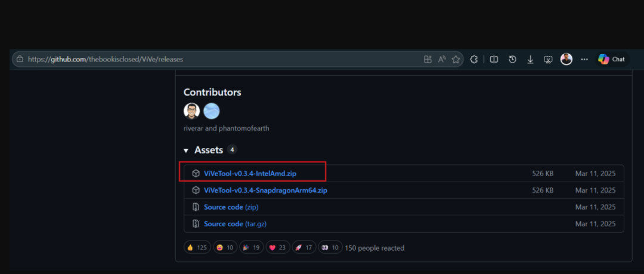Click the '150 people reacted' text
The height and width of the screenshot is (274, 644).
[x=374, y=248]
